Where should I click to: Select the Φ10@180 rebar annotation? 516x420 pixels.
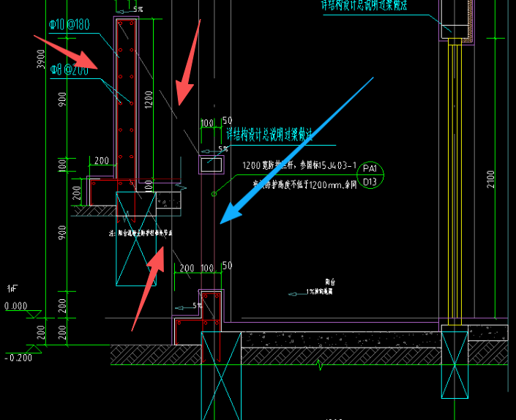click(x=70, y=25)
